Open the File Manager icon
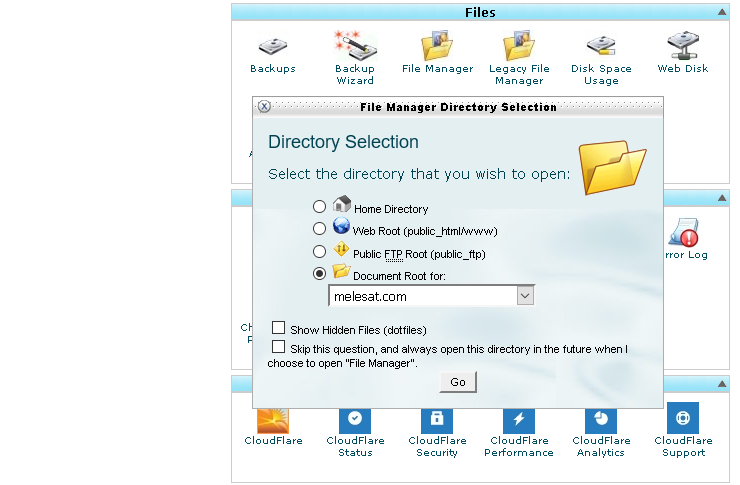Viewport: 740px width, 485px height. coord(437,47)
